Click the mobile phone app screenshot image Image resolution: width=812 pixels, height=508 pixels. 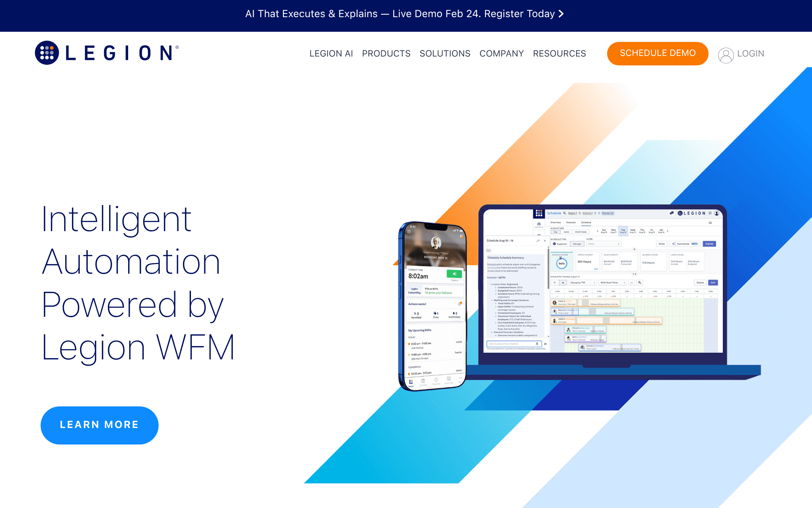click(432, 306)
